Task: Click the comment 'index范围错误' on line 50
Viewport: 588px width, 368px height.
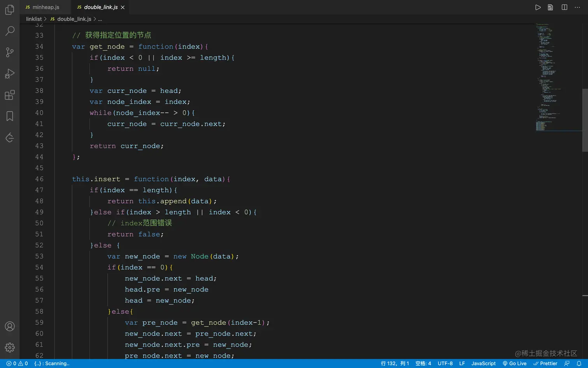Action: (x=146, y=223)
